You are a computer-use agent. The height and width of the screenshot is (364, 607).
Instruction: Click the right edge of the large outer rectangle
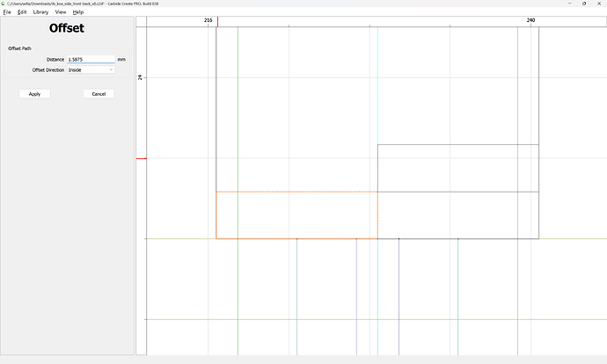(x=538, y=106)
